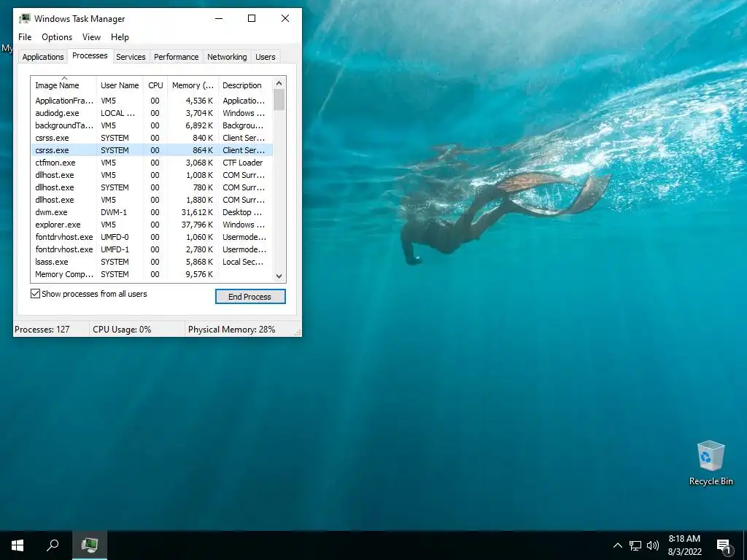Select fontdrvhost.exe UMFD-0 row

click(x=152, y=237)
